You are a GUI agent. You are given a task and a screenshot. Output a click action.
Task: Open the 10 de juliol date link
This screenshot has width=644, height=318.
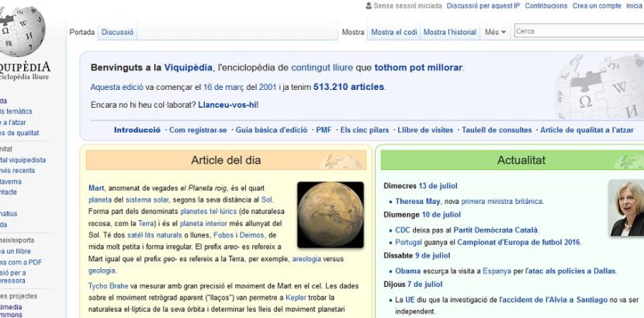tap(441, 215)
